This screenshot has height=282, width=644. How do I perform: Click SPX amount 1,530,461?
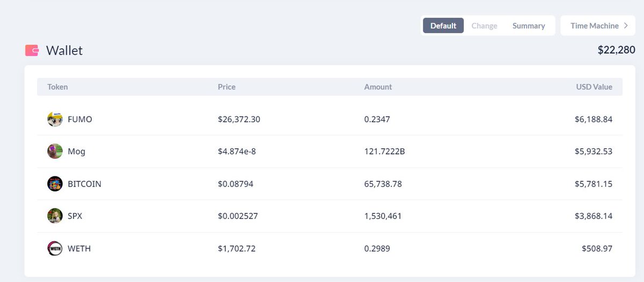click(x=383, y=216)
